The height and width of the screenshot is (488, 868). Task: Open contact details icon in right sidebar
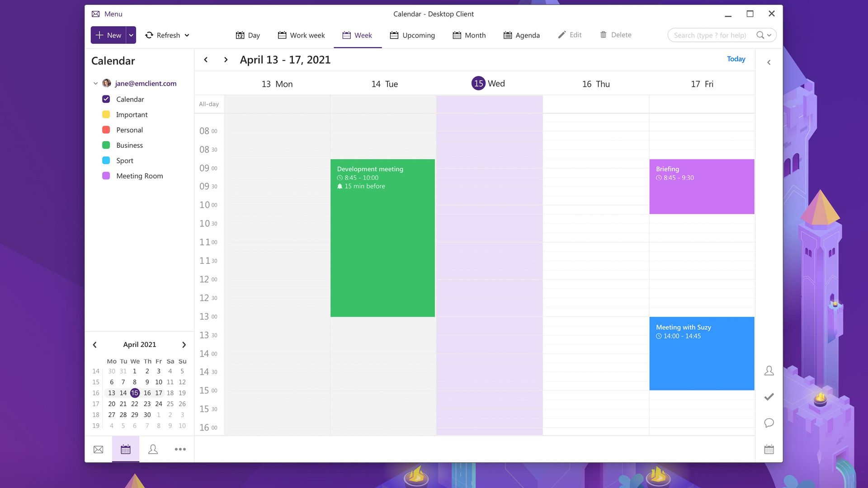769,371
